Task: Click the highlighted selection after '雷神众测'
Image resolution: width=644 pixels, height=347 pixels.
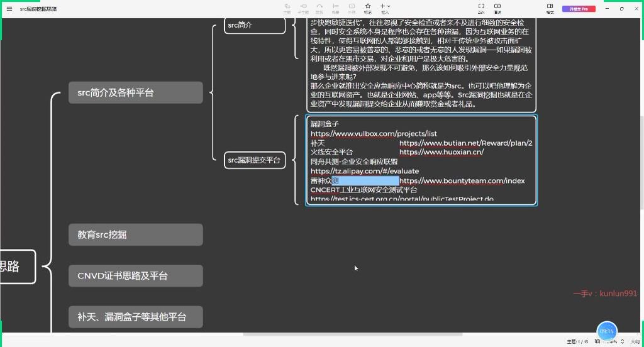Action: click(x=365, y=180)
